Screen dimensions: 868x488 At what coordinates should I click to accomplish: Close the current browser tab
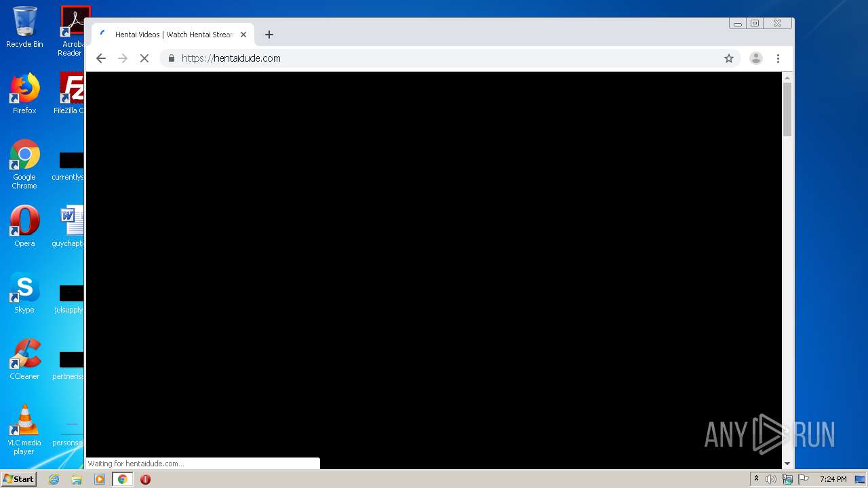243,35
